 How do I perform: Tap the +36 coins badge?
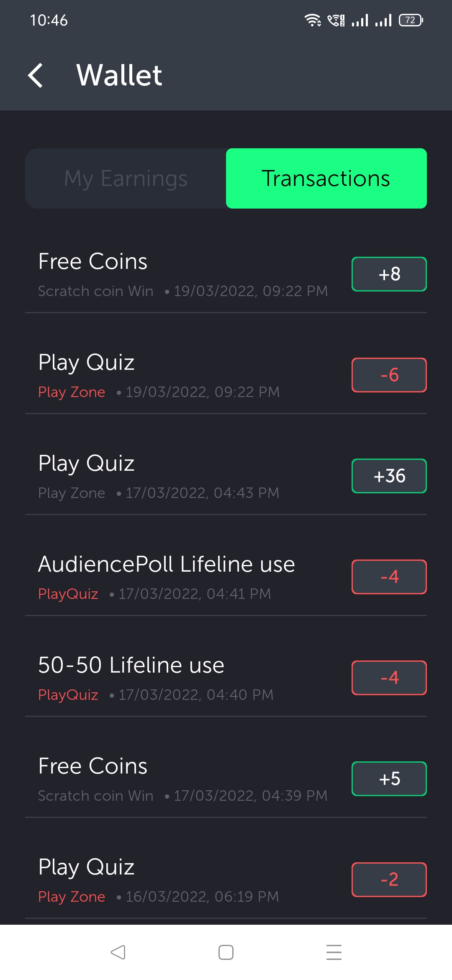[x=389, y=476]
